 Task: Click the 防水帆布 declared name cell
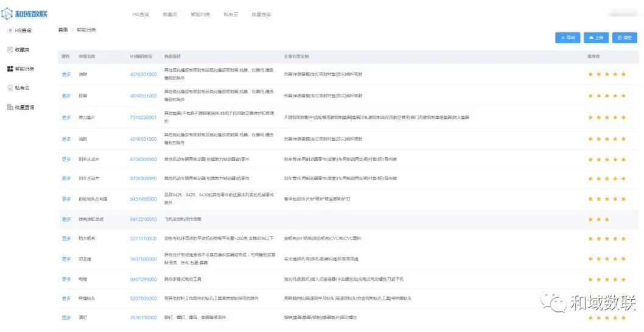[86, 238]
